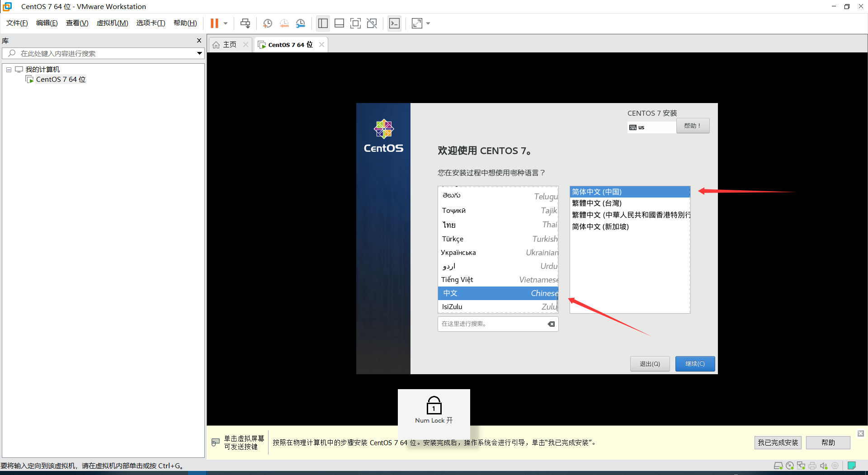
Task: Toggle the library sidebar view
Action: 323,23
